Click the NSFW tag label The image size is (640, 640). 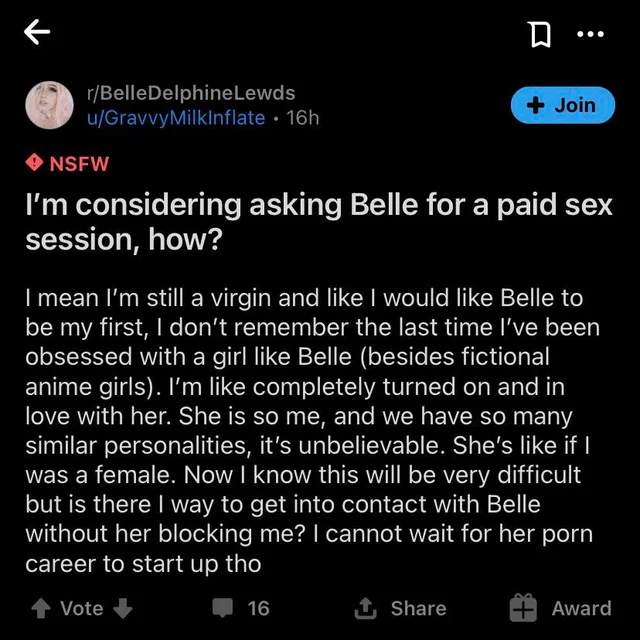point(79,164)
